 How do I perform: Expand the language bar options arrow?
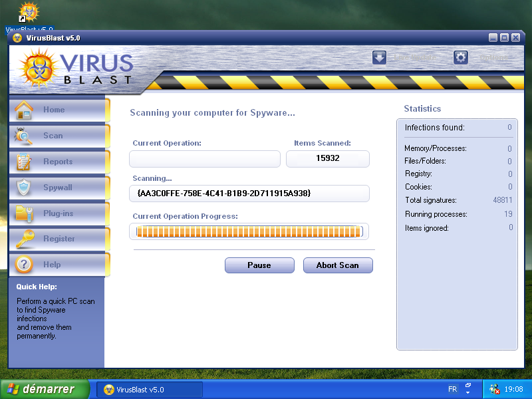[x=468, y=393]
